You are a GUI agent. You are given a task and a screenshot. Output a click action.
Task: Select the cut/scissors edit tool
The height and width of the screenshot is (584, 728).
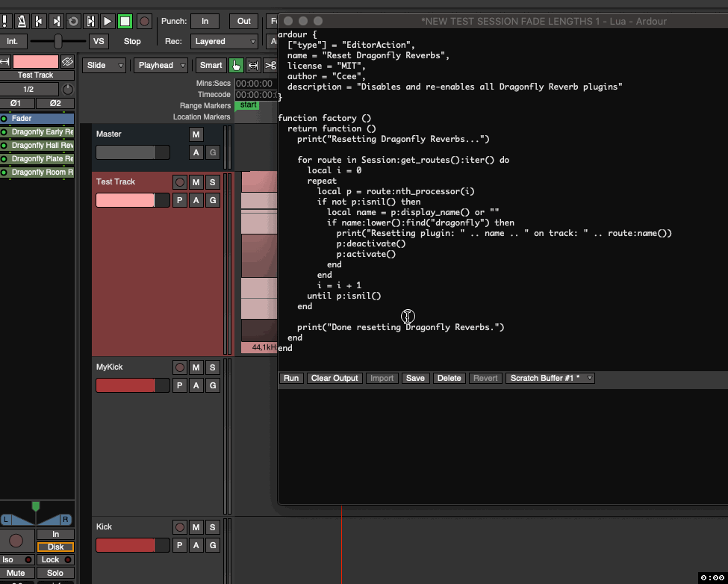[271, 66]
